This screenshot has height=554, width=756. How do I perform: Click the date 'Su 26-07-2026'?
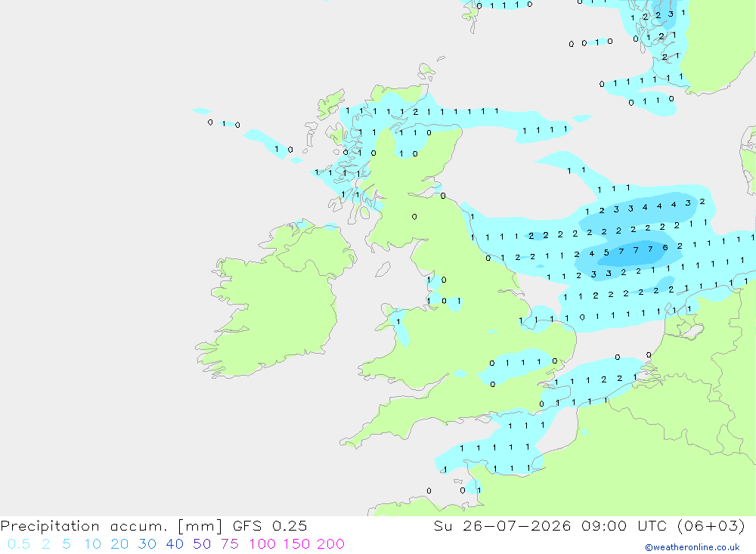(503, 526)
